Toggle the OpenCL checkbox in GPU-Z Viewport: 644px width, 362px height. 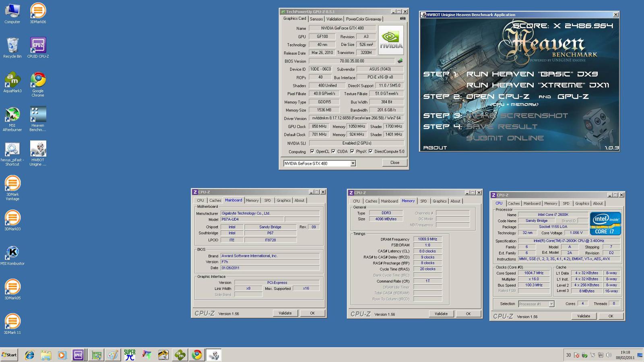[312, 151]
